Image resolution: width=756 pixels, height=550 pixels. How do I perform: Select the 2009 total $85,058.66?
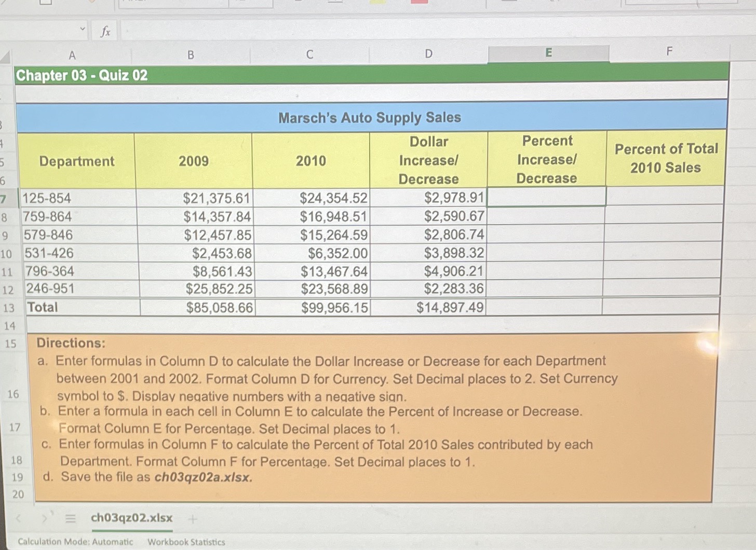pos(198,308)
